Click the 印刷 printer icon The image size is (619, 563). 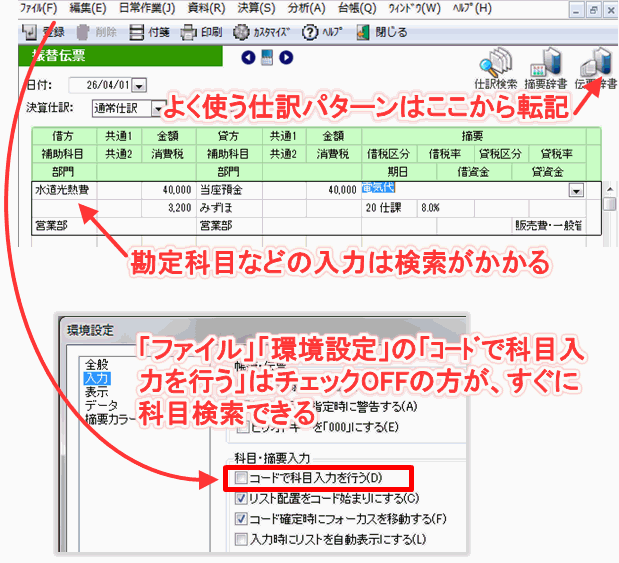click(x=189, y=32)
